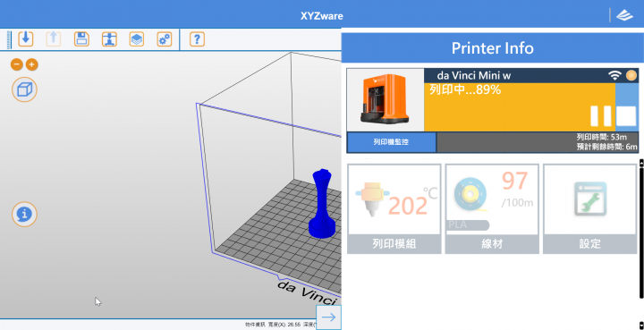Click the da Vinci Mini printer thumbnail
644x330 pixels.
pos(386,100)
